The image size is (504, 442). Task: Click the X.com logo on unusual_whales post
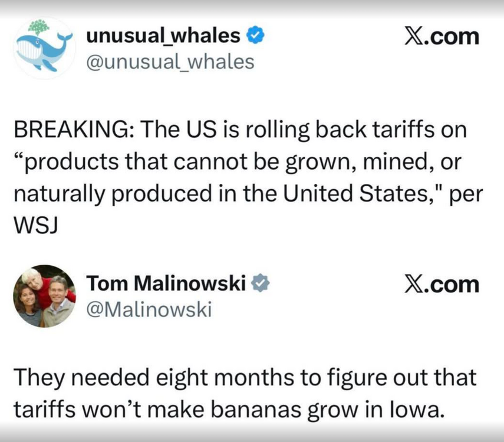click(x=442, y=37)
